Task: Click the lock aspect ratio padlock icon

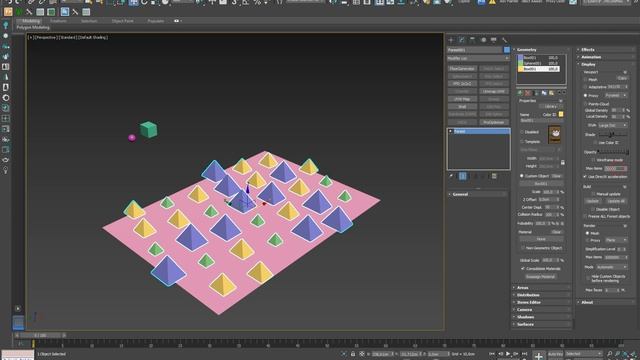Action: pos(563,162)
